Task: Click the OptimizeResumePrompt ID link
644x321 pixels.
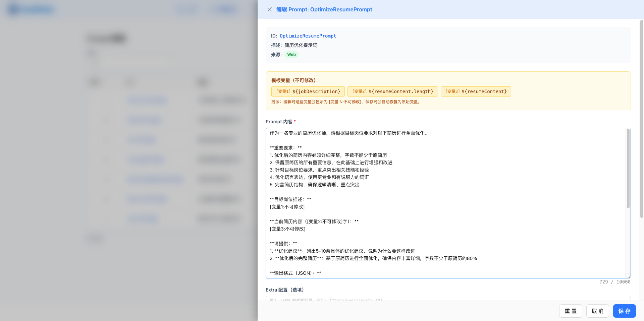Action: 308,36
